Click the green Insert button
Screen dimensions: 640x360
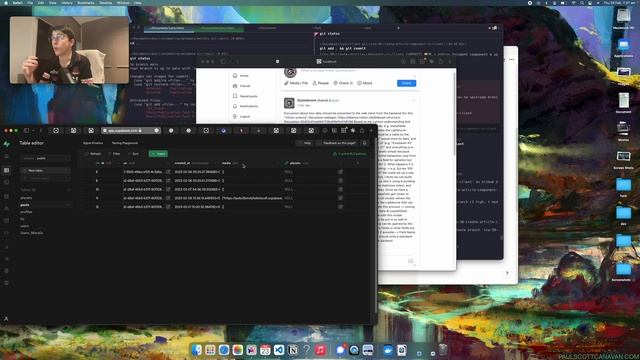[x=158, y=154]
